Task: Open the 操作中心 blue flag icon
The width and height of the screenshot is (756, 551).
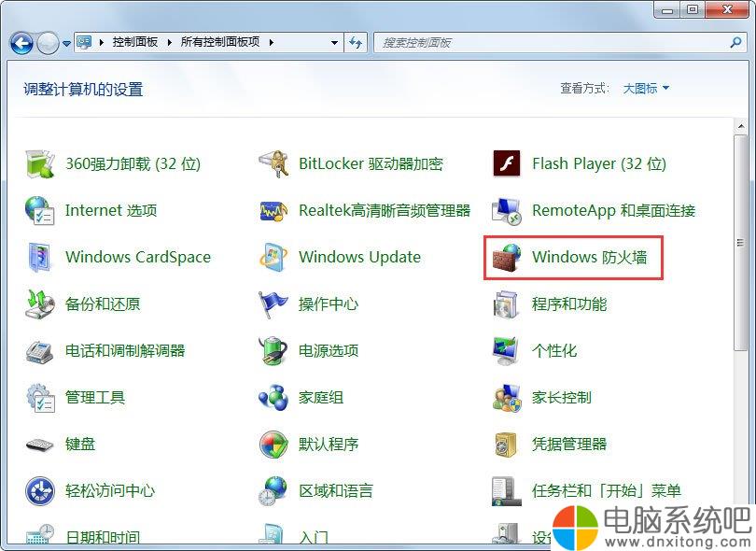Action: coord(273,304)
